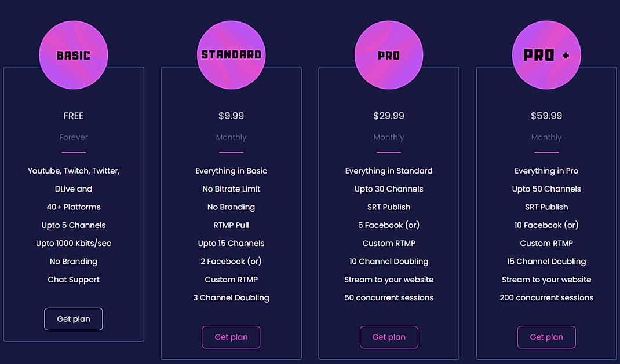Screen dimensions: 620x364
Task: Click Stream to your website under PRO +
Action: [546, 280]
